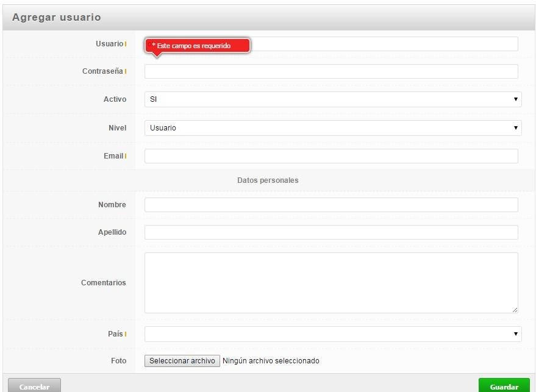The image size is (536, 392).
Task: Click inside the Apellido input field
Action: [331, 232]
